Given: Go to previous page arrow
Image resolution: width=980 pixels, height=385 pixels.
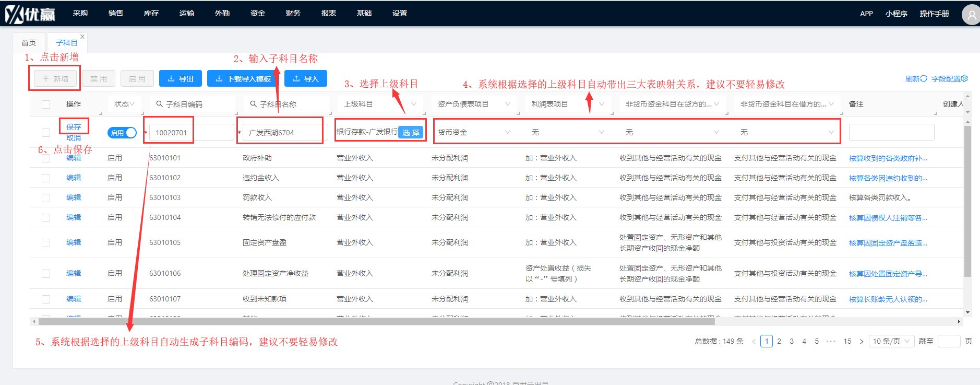Looking at the screenshot, I should pos(754,342).
